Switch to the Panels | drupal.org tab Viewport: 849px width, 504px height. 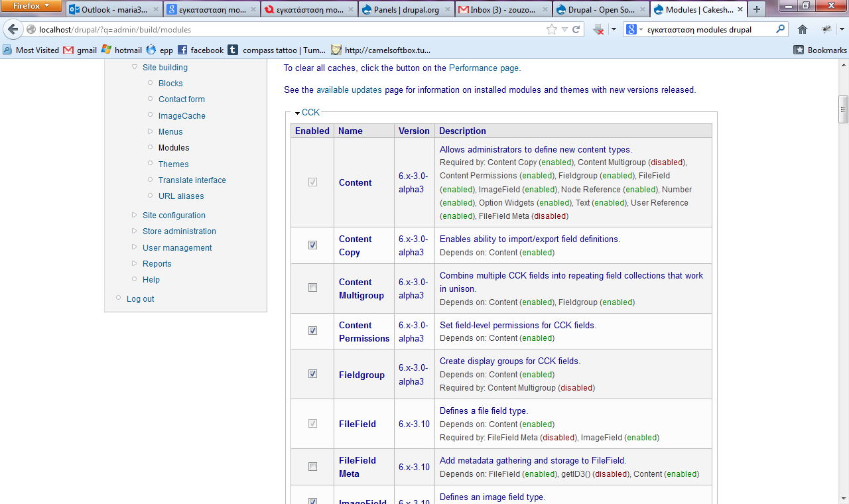click(x=406, y=10)
